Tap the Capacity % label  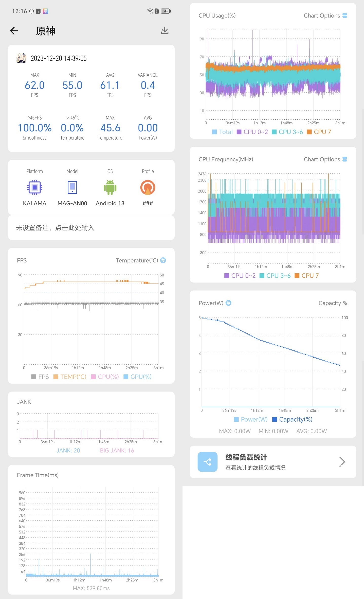tap(333, 303)
